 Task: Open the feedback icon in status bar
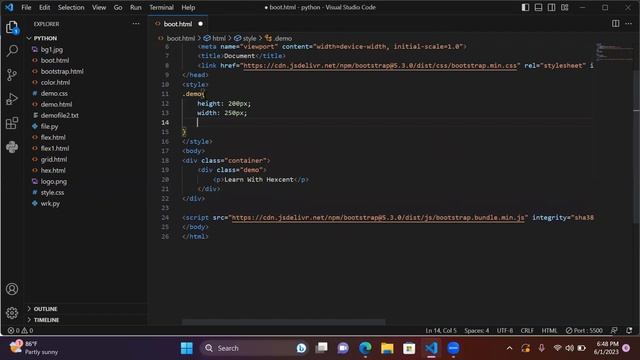pyautogui.click(x=614, y=331)
